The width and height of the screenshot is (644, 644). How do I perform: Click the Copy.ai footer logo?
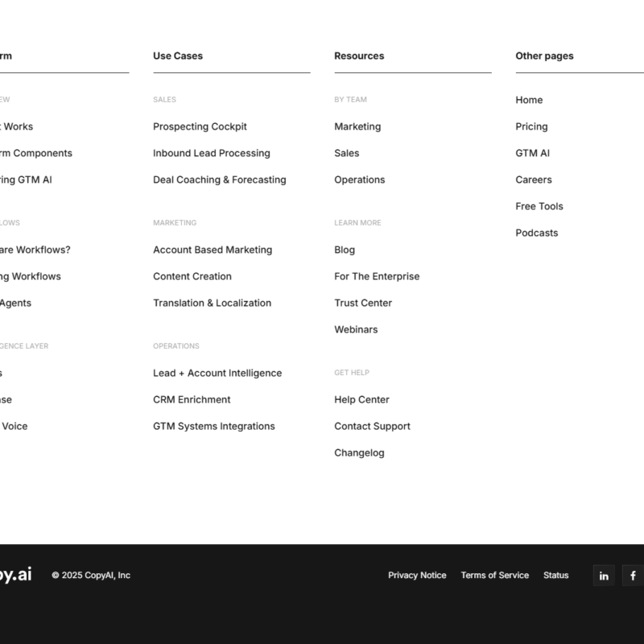coord(14,575)
